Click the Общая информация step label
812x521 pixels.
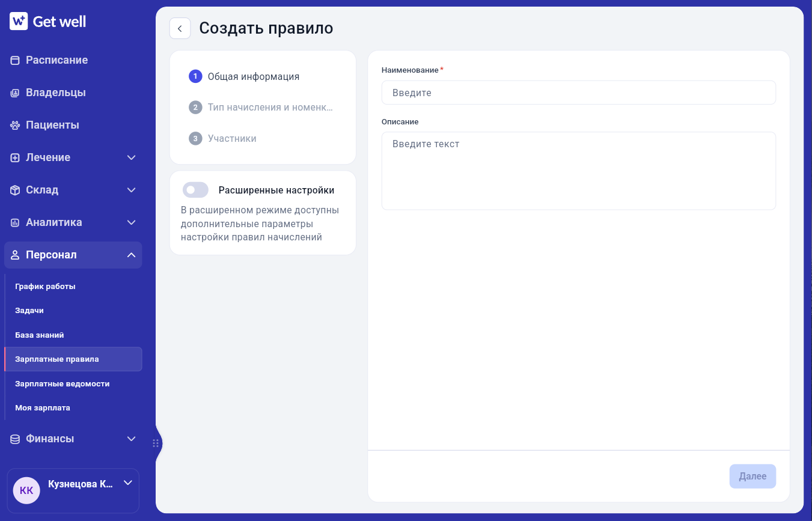pos(254,76)
